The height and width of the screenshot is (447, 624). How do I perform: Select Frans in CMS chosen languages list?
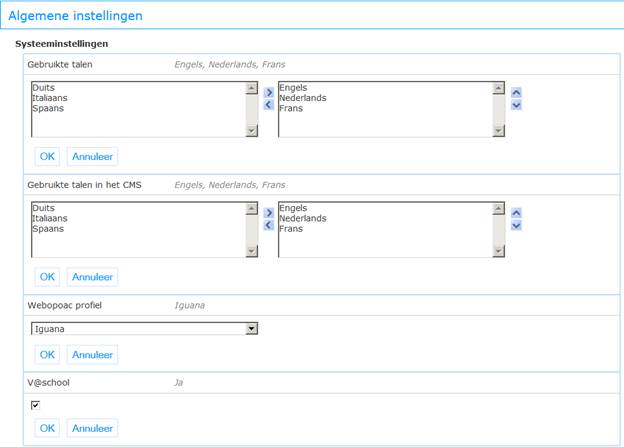point(291,229)
